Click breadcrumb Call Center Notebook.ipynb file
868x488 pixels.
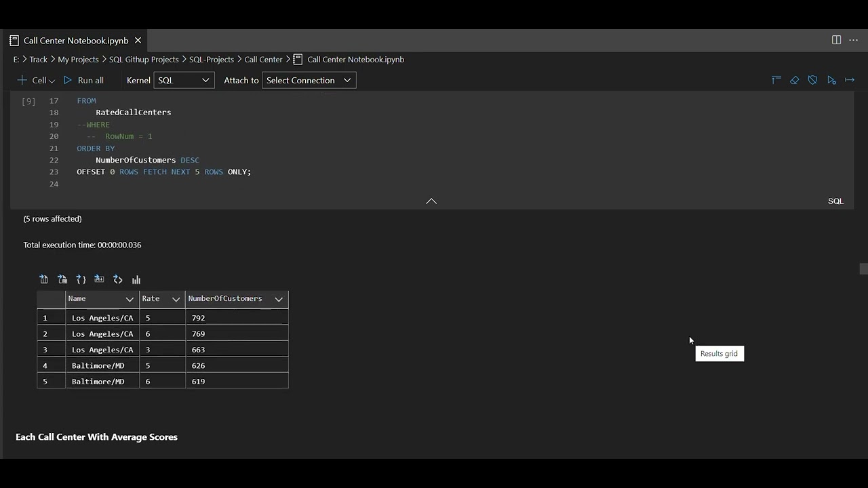[x=355, y=60]
